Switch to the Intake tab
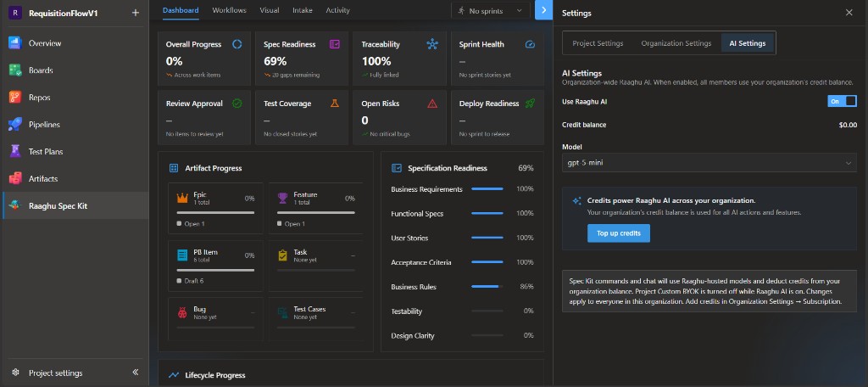Image resolution: width=868 pixels, height=387 pixels. click(x=303, y=10)
